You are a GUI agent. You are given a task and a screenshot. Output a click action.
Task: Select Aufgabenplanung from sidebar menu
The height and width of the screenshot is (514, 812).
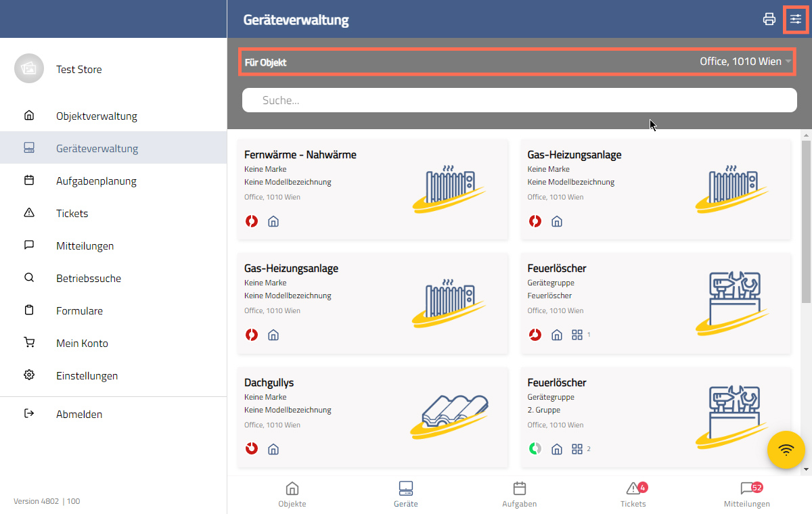[96, 181]
